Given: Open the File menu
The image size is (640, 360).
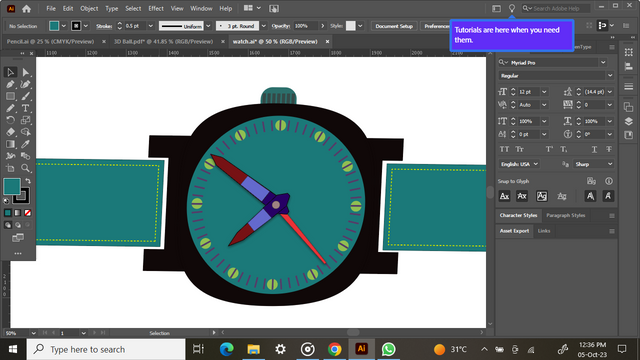Looking at the screenshot, I should click(x=51, y=9).
